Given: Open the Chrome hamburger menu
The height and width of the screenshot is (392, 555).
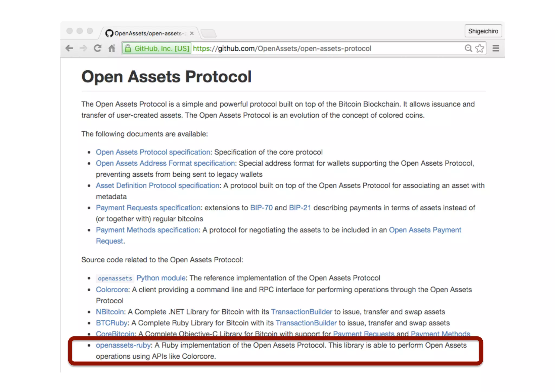Looking at the screenshot, I should pos(496,48).
